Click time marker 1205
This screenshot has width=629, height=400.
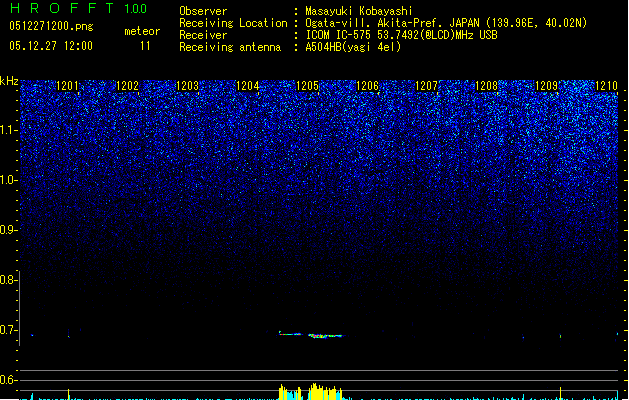pos(307,86)
